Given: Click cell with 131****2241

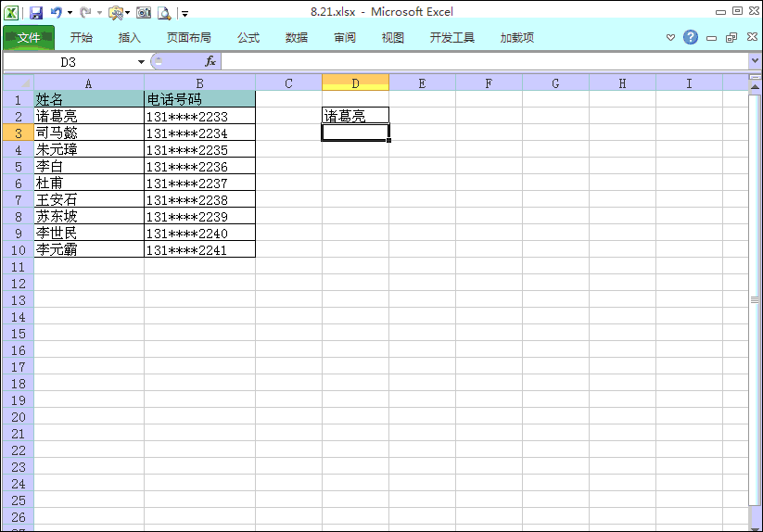Looking at the screenshot, I should pos(199,249).
